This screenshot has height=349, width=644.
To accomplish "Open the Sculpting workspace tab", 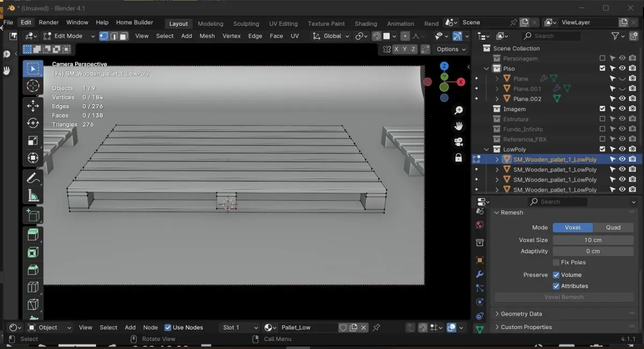I will tap(246, 24).
